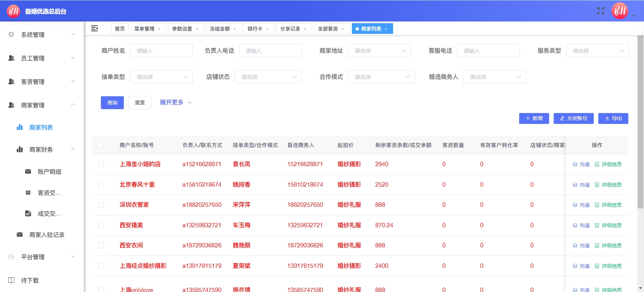Click the 新增 button
Screen dimensions: 644x292
pos(534,118)
